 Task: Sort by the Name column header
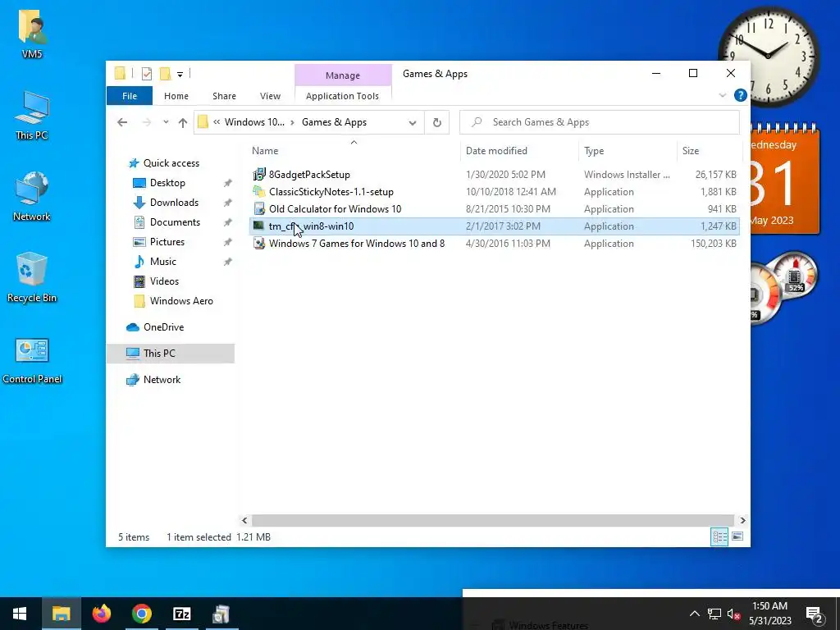point(354,151)
